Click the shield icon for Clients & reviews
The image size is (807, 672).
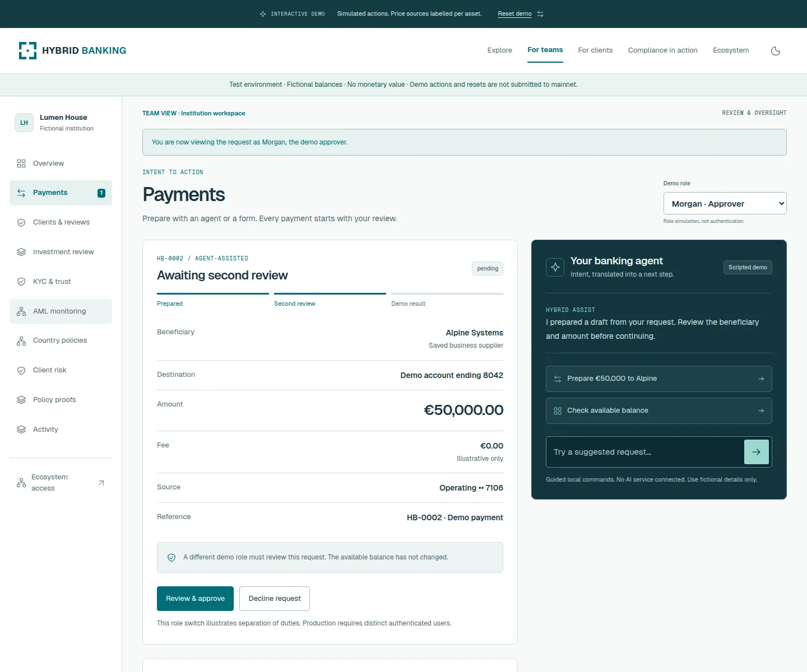click(21, 223)
